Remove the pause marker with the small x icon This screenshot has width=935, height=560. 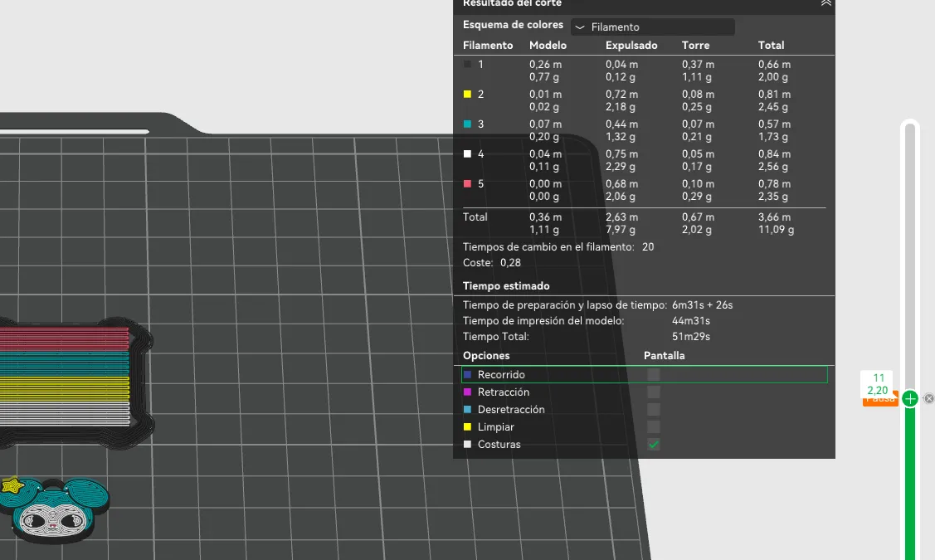(x=929, y=398)
